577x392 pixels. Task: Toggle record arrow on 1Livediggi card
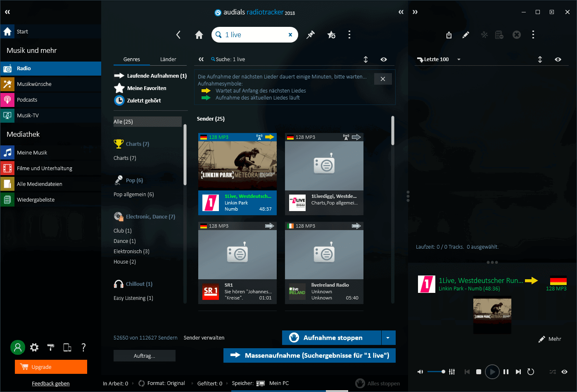coord(356,137)
